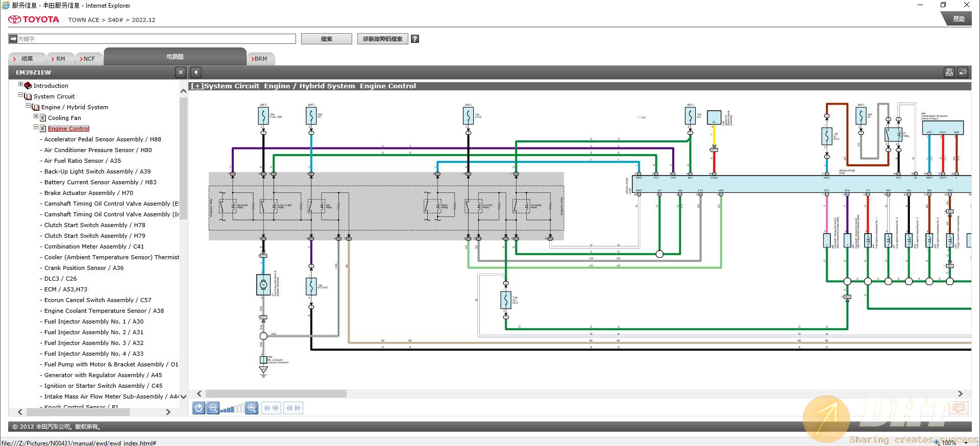Image resolution: width=980 pixels, height=446 pixels.
Task: Click the Engine Control page icon
Action: pyautogui.click(x=43, y=129)
